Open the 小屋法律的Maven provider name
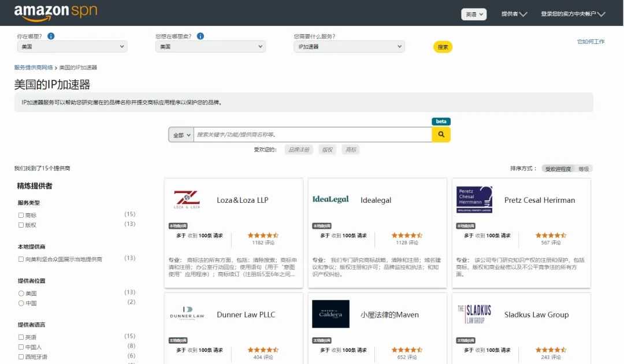624x364 pixels. tap(389, 315)
